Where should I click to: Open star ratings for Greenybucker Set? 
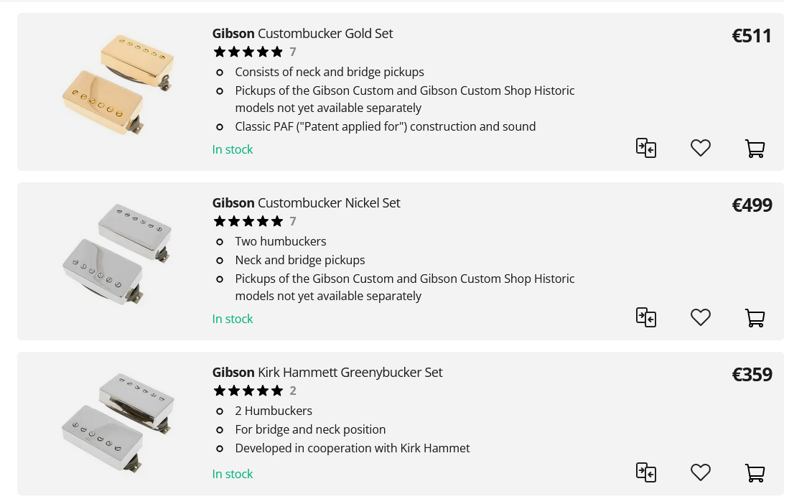pyautogui.click(x=248, y=391)
